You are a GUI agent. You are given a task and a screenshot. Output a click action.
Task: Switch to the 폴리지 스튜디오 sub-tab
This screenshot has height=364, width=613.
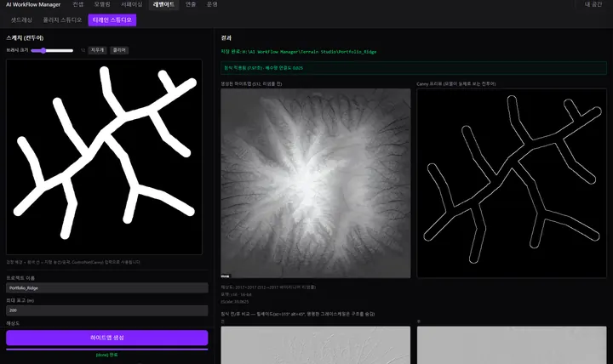(62, 20)
